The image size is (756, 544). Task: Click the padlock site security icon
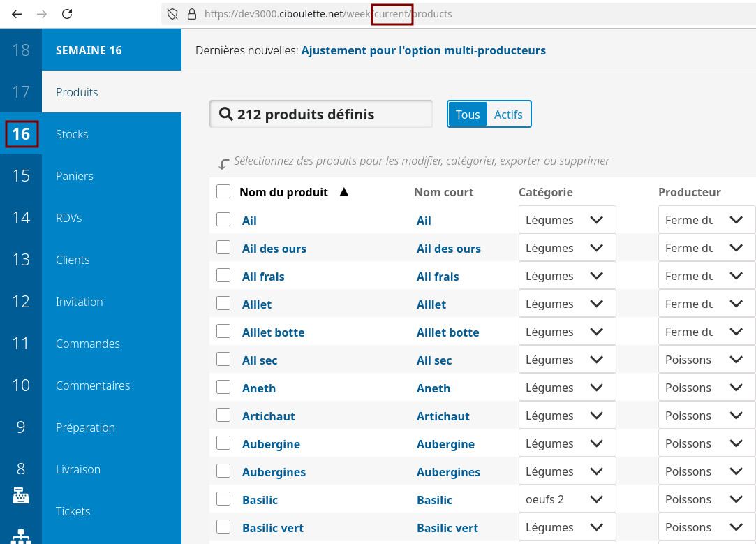192,14
